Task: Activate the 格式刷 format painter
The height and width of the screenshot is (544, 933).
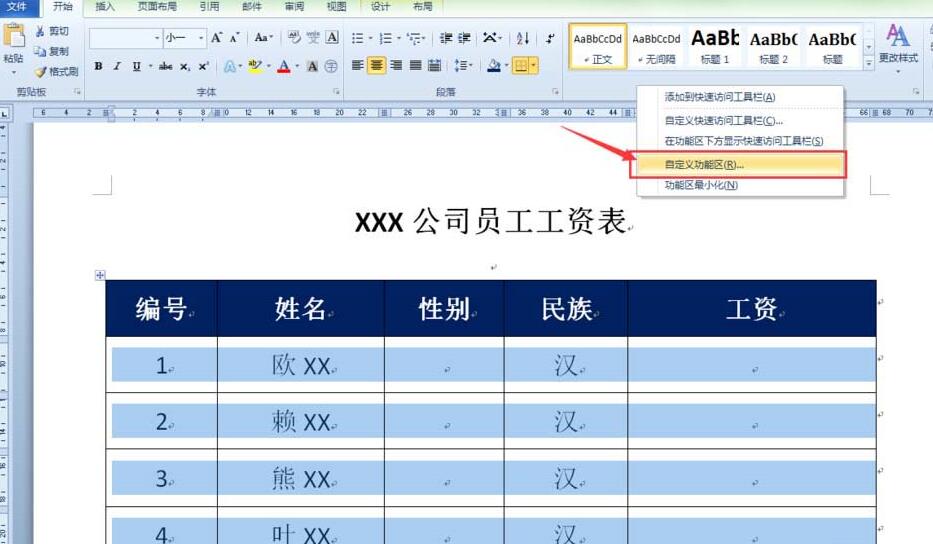Action: [x=57, y=71]
